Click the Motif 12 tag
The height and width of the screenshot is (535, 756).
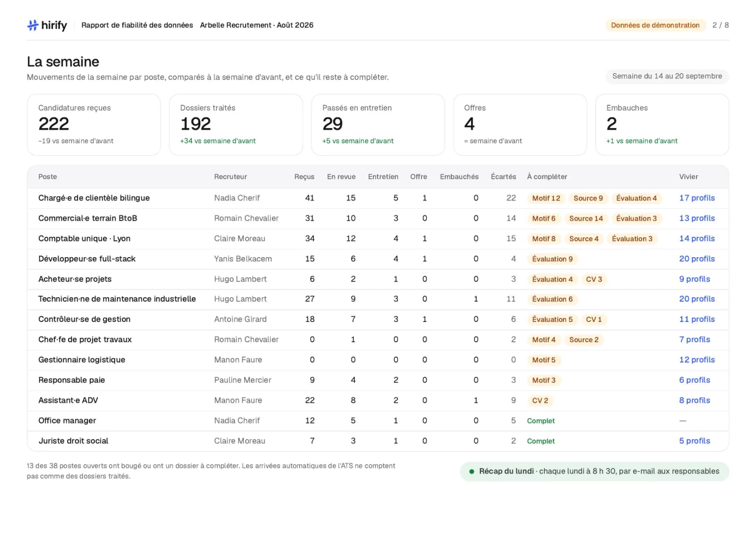click(x=546, y=198)
